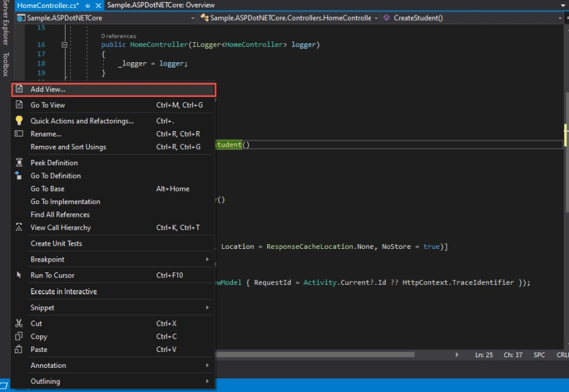This screenshot has height=392, width=569.
Task: Select Paste from context menu
Action: click(114, 350)
